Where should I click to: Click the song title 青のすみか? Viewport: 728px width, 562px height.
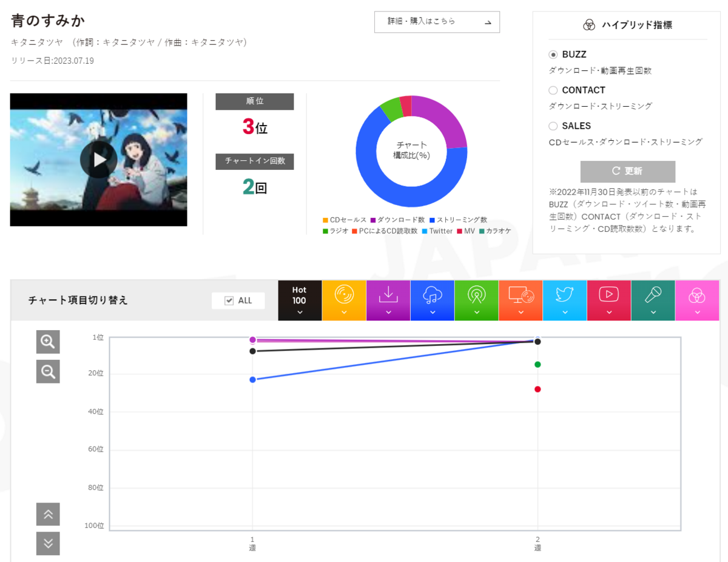click(48, 21)
